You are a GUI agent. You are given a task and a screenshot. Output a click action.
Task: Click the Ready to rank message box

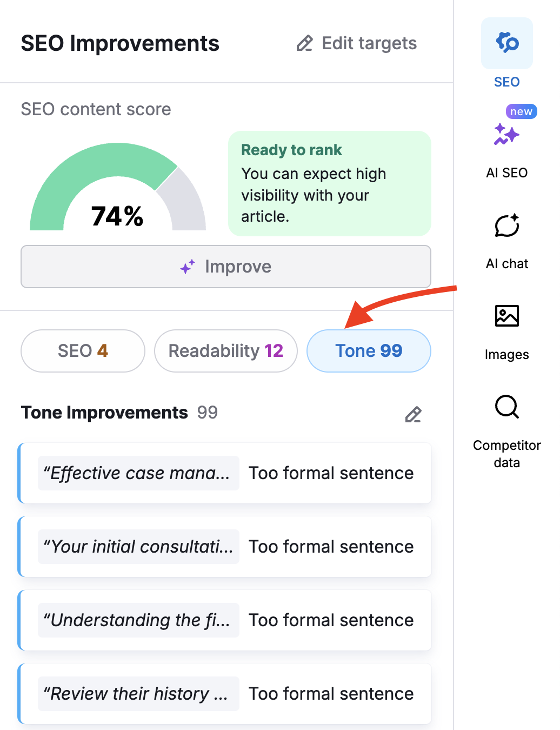click(x=329, y=183)
